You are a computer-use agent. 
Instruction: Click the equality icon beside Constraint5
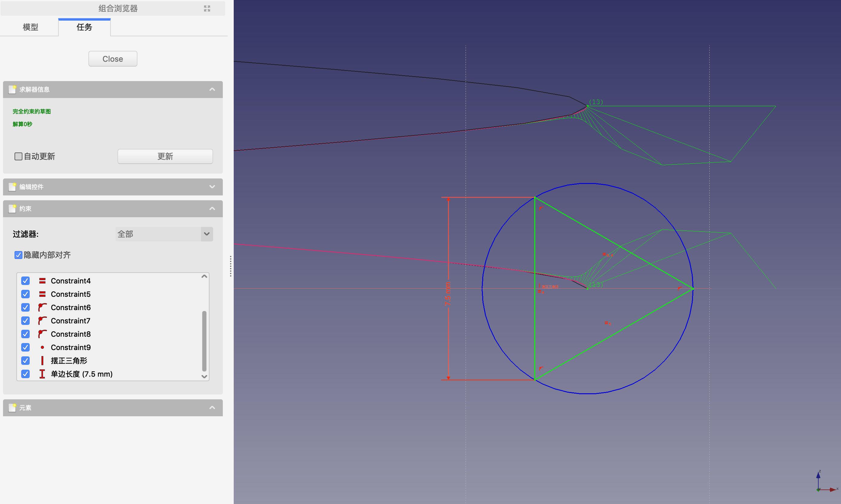tap(42, 294)
